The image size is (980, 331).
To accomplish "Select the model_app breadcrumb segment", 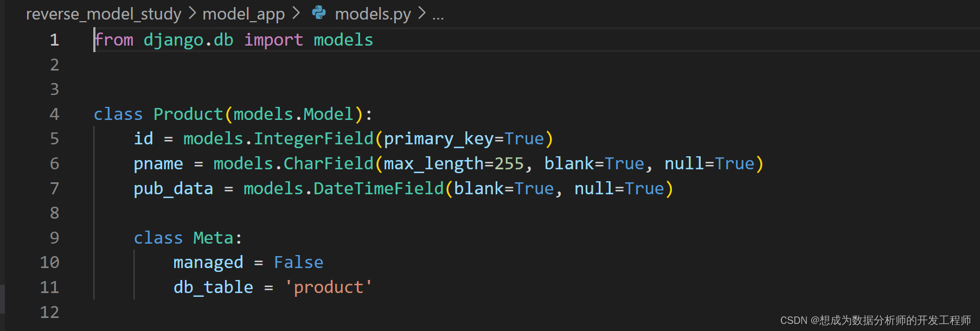I will click(244, 14).
